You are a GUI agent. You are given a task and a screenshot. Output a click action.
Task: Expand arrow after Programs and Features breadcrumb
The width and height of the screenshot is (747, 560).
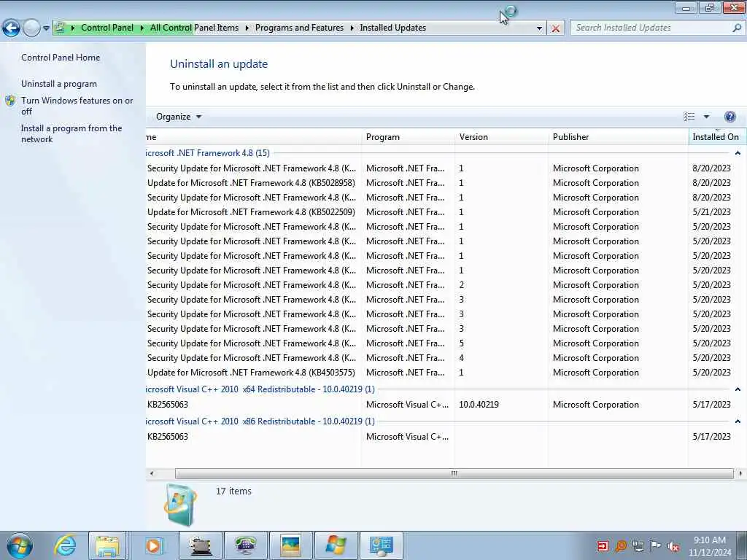click(x=352, y=28)
